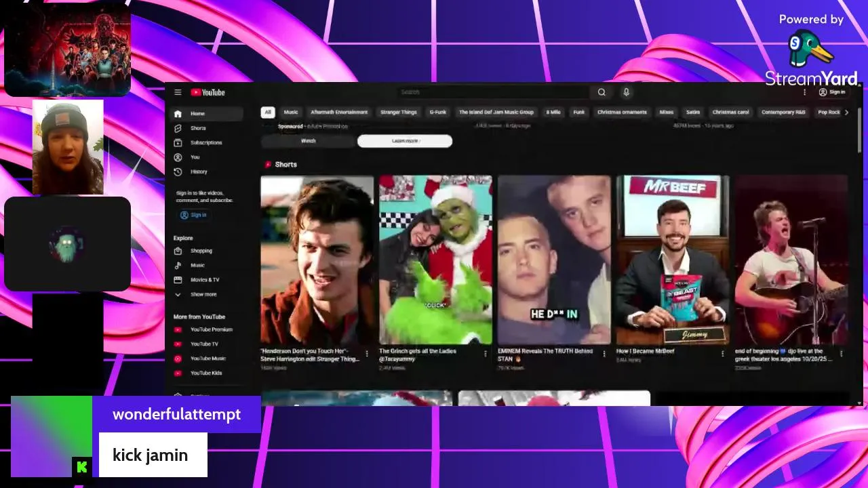The width and height of the screenshot is (868, 488).
Task: Select the Mixes chip
Action: (x=667, y=112)
